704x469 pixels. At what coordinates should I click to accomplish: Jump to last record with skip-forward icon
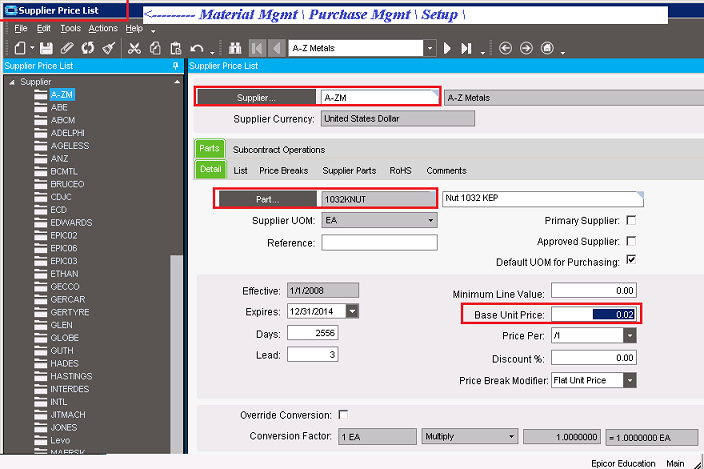466,48
